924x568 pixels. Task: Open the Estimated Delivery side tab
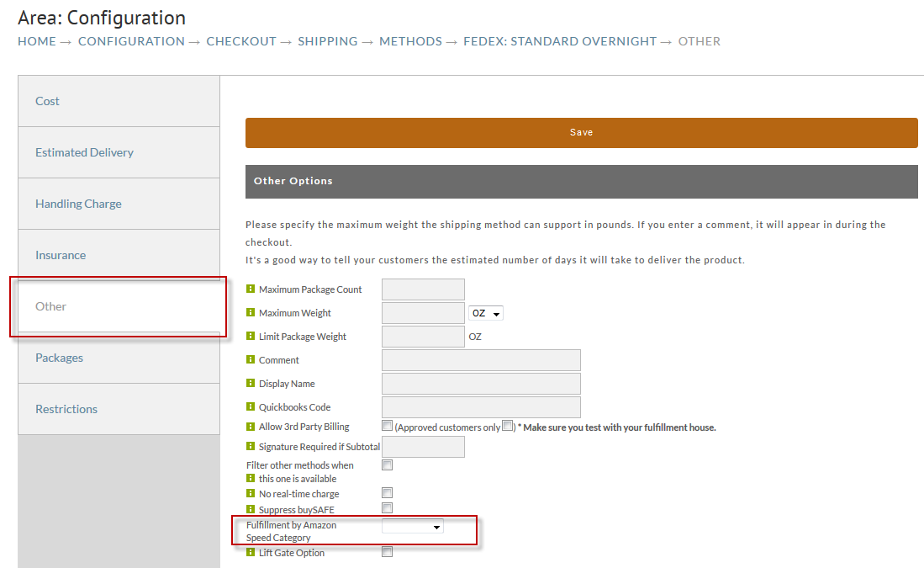pyautogui.click(x=119, y=153)
